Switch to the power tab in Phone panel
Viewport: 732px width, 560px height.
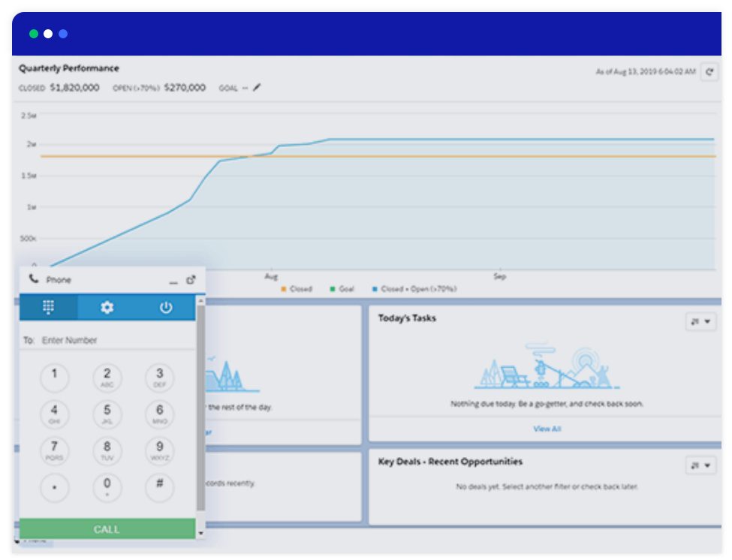[166, 307]
